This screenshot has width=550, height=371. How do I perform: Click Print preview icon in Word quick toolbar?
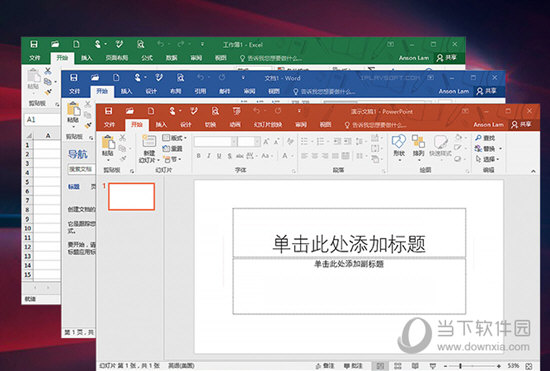(180, 77)
